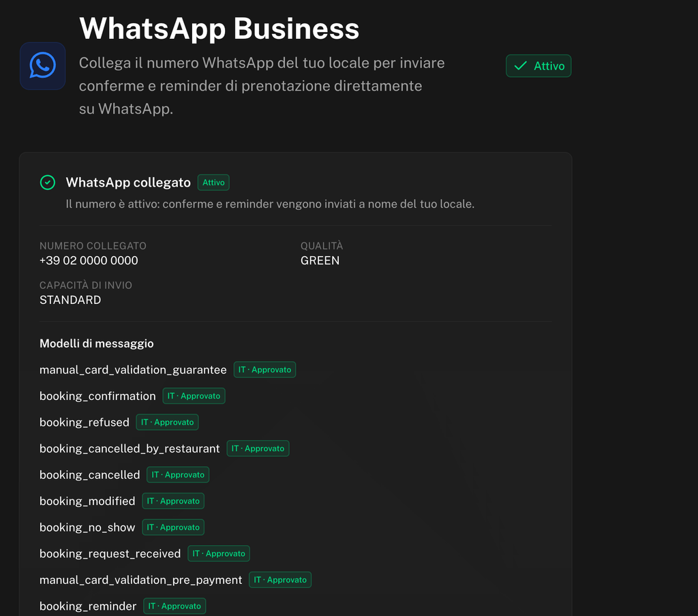Select manual_card_validation_pre_payment template name
The image size is (698, 616).
tap(140, 580)
